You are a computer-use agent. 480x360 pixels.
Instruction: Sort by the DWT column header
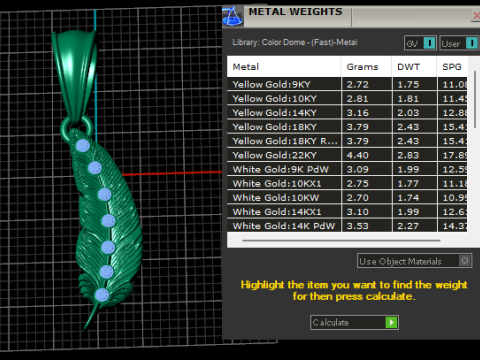(414, 67)
